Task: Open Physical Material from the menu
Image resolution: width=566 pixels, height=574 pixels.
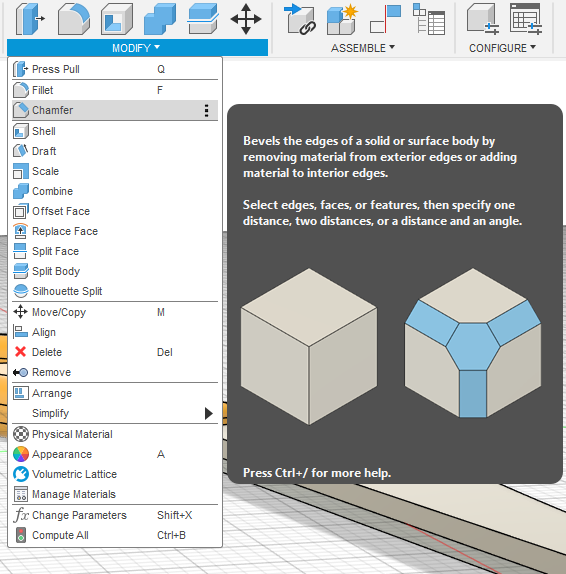Action: pos(115,434)
